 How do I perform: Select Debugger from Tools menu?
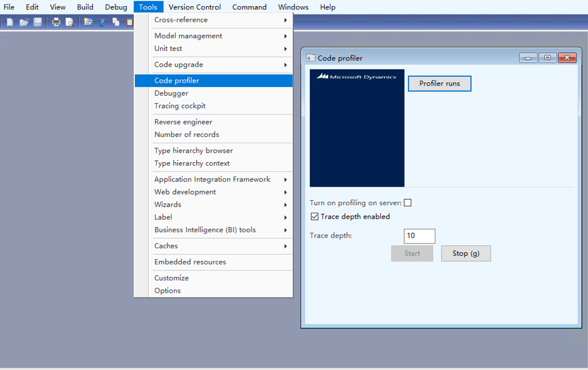click(213, 93)
